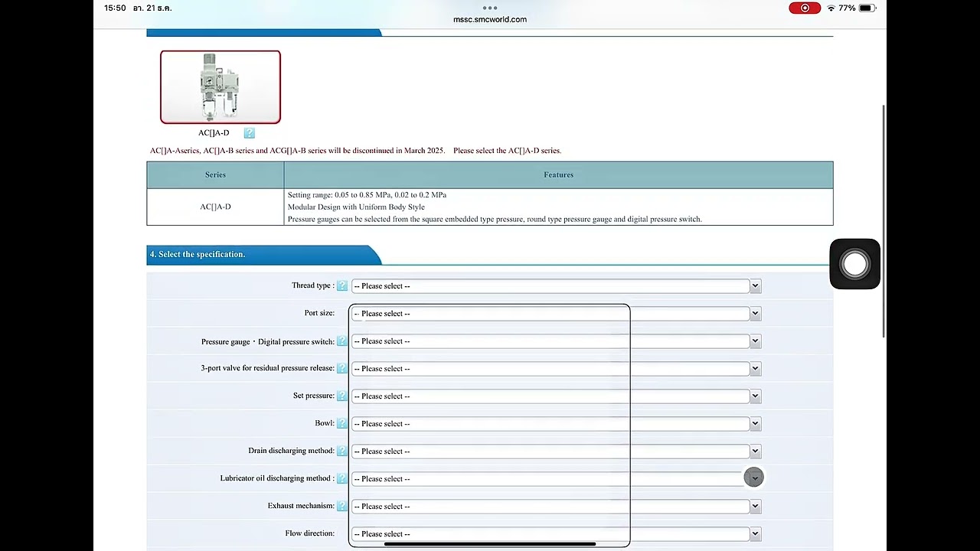
Task: Open help icon for 3-port valve
Action: pos(342,368)
